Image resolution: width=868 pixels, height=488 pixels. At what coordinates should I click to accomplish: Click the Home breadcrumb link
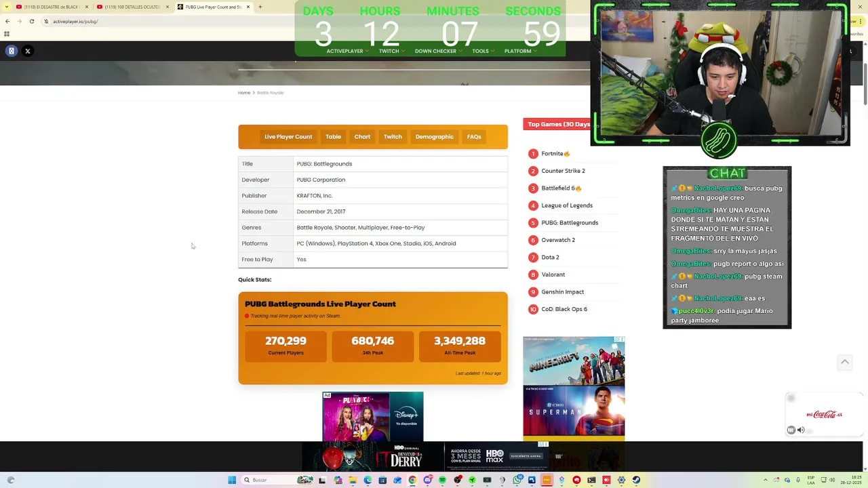(x=244, y=92)
